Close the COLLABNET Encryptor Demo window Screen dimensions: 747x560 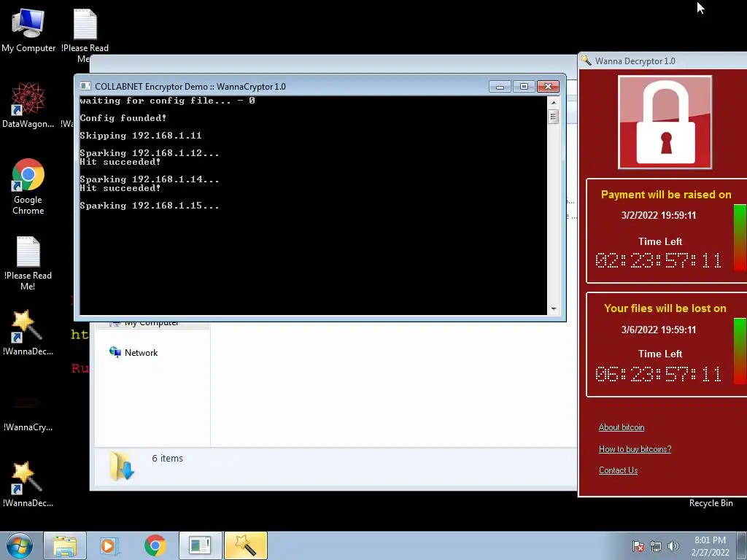click(x=548, y=87)
